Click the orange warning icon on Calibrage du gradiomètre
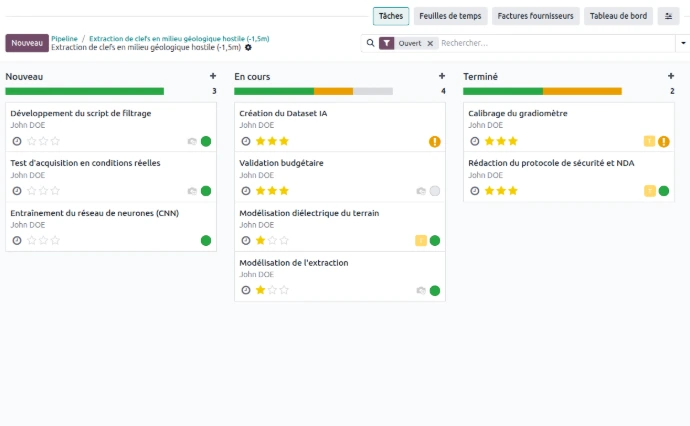 click(664, 141)
